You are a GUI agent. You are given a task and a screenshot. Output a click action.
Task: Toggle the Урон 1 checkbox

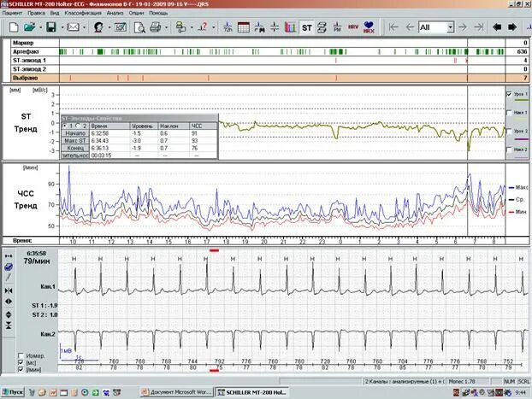[509, 94]
